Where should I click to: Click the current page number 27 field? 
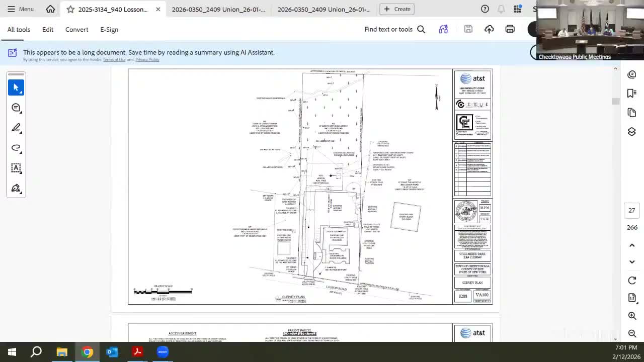[x=632, y=210]
